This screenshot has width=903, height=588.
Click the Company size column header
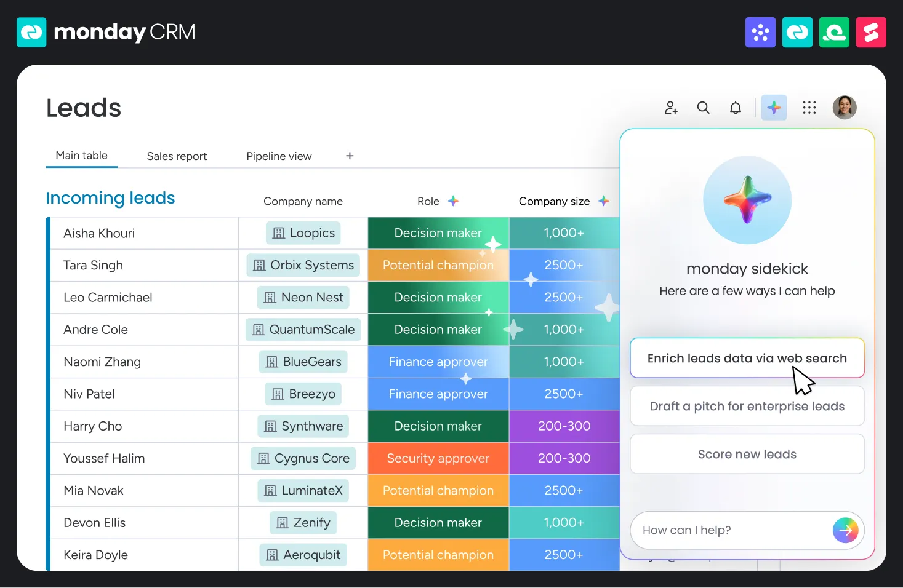(554, 201)
